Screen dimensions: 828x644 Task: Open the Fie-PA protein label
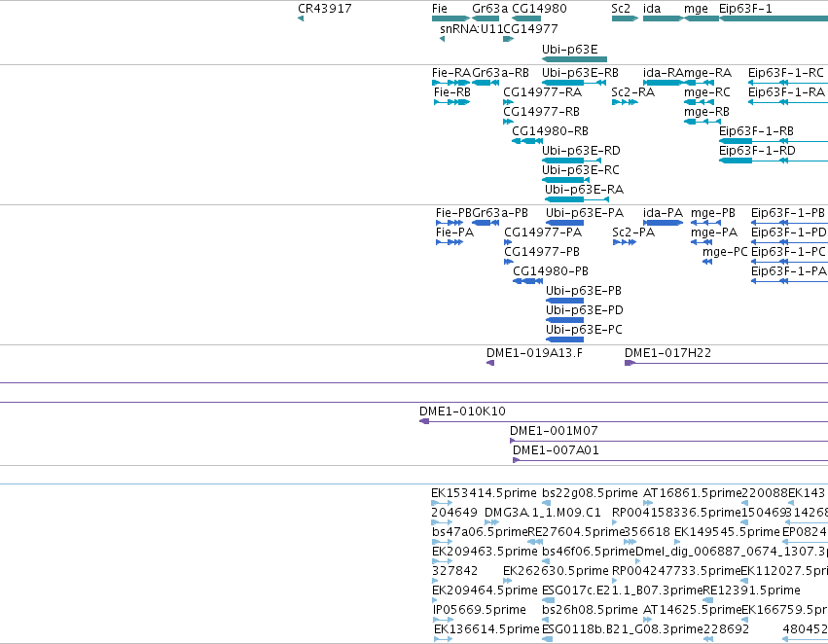point(454,233)
